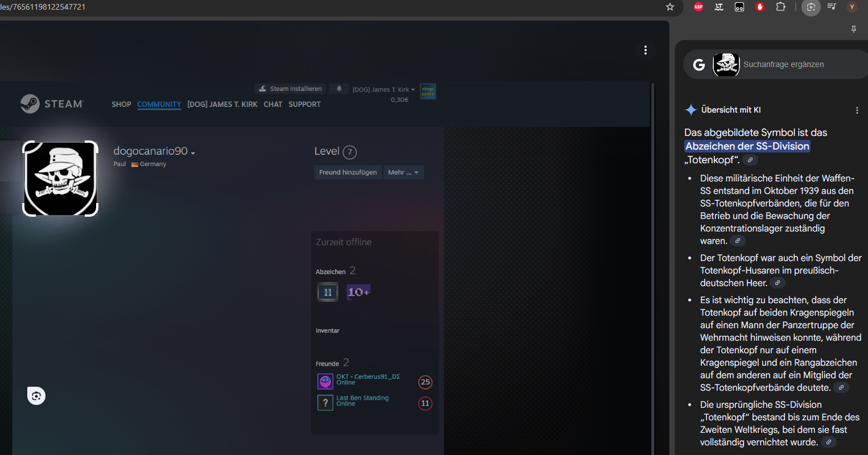Open friend OKT Cerberus91_DΣ profile

click(367, 377)
